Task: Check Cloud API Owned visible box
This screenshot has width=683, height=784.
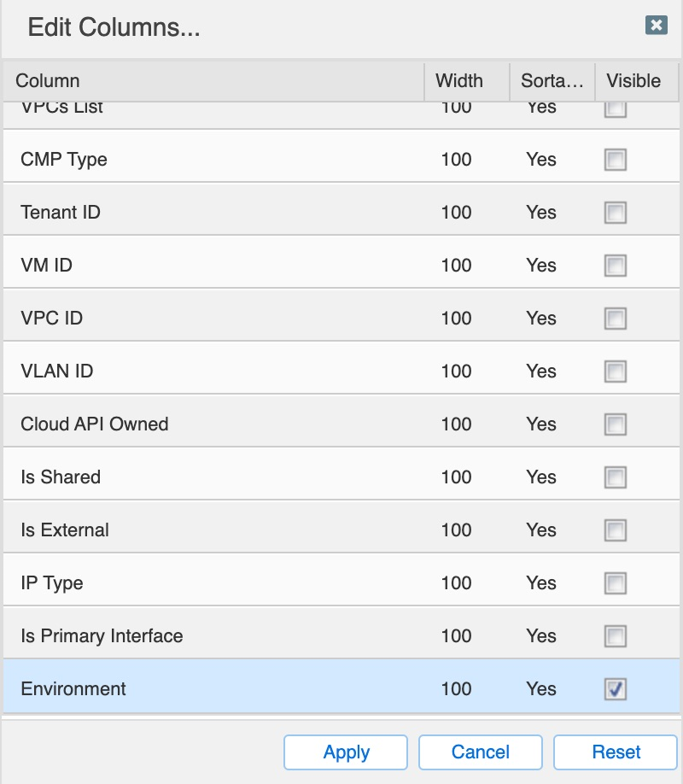Action: coord(616,424)
